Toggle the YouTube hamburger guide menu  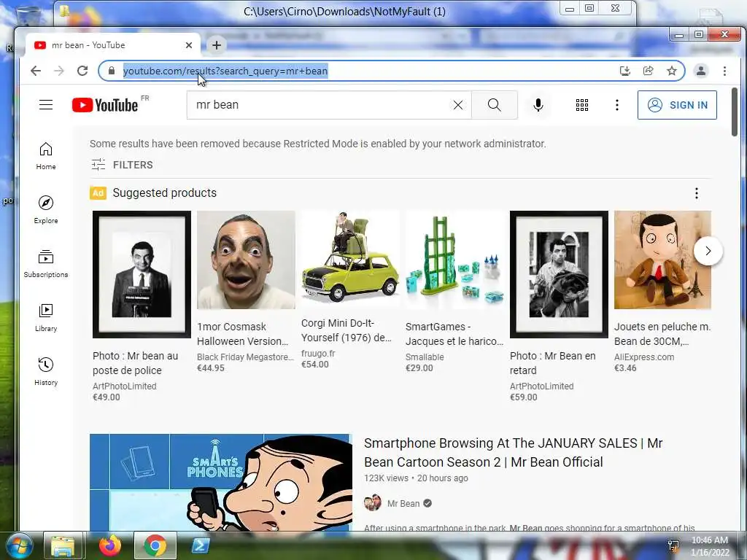46,105
